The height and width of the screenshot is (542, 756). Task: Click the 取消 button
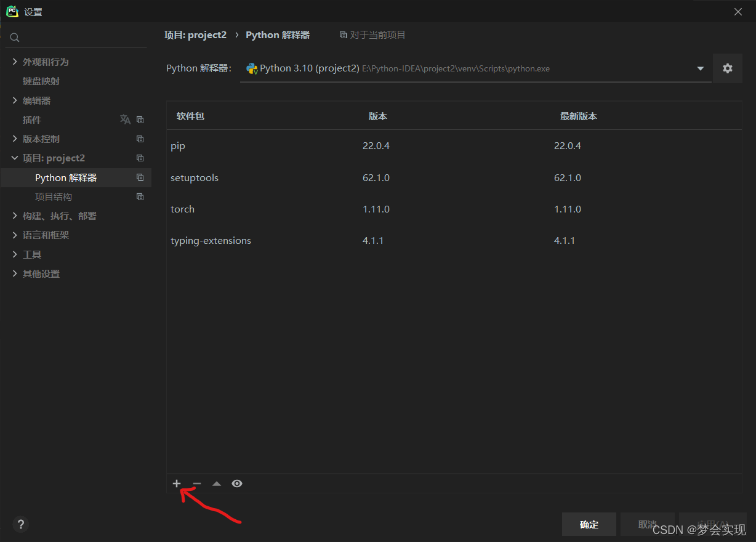tap(648, 524)
